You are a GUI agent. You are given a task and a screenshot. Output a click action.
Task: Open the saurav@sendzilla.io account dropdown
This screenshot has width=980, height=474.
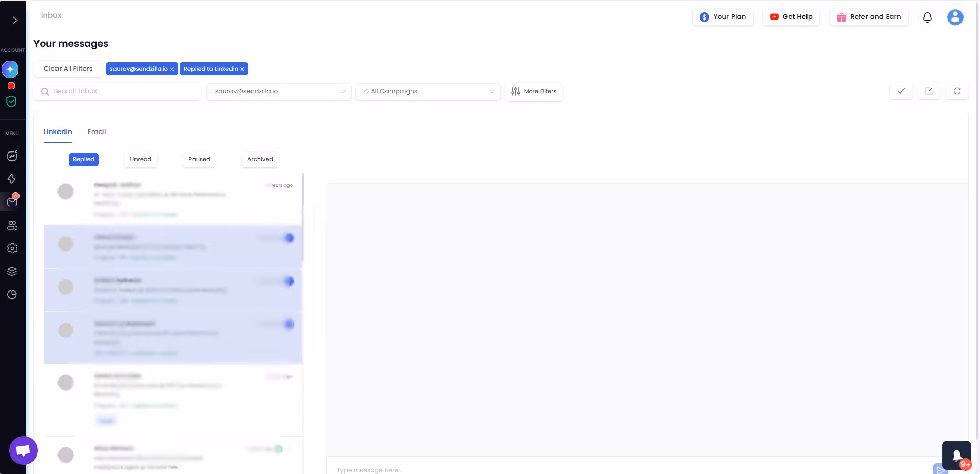(278, 91)
